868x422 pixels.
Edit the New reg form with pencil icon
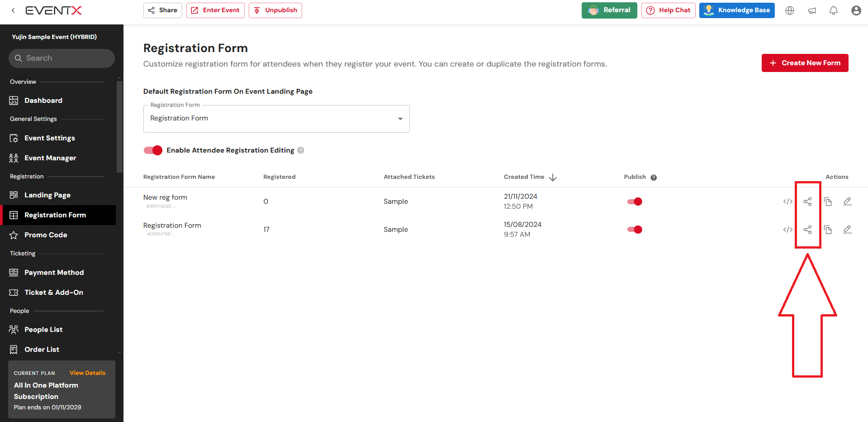848,201
